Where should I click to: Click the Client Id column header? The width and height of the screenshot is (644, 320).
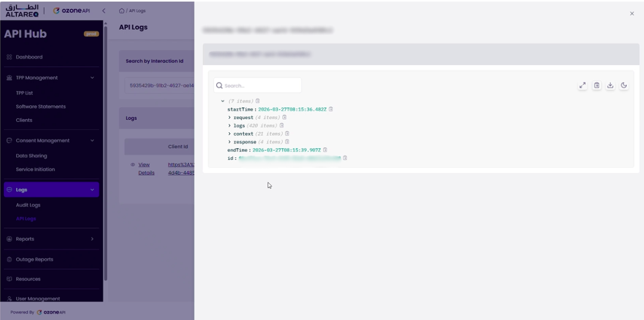point(178,147)
